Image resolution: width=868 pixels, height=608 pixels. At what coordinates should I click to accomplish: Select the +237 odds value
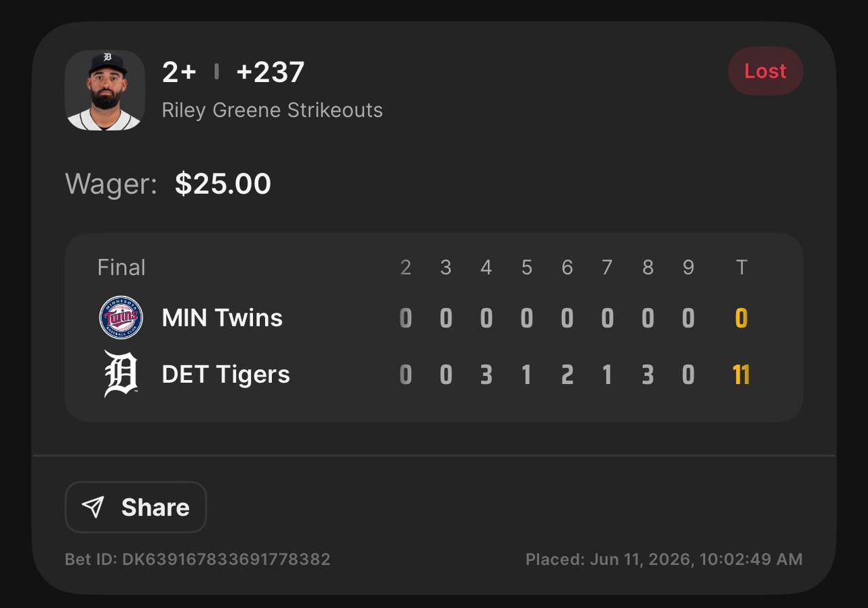pos(270,72)
